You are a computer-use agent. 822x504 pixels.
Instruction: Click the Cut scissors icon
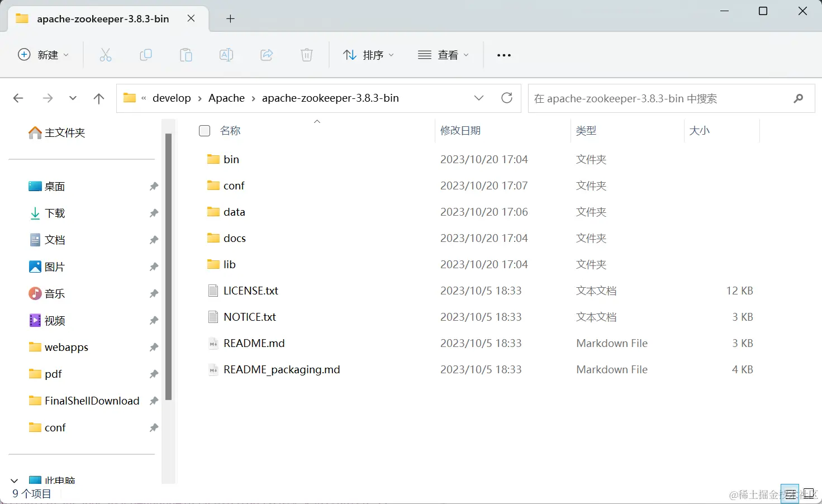tap(106, 55)
